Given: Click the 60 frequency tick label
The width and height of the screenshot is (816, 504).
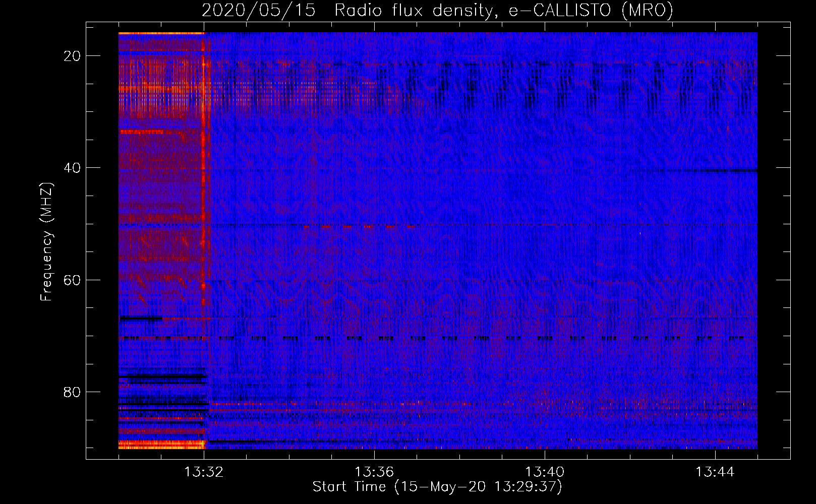Looking at the screenshot, I should [73, 280].
